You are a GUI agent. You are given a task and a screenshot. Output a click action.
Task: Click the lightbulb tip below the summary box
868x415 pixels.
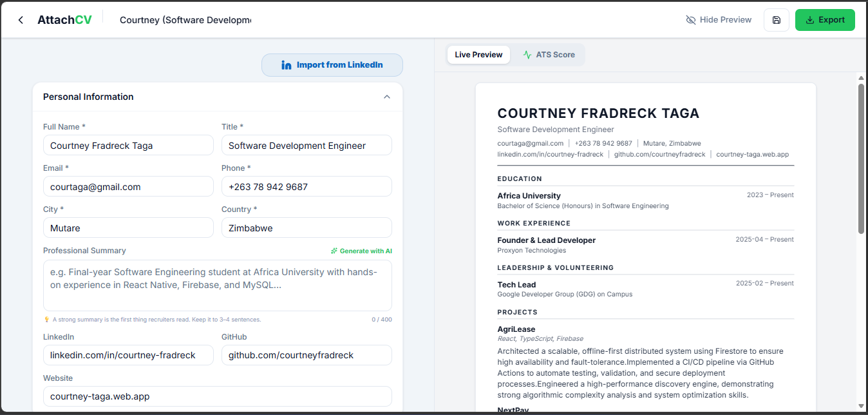(152, 320)
